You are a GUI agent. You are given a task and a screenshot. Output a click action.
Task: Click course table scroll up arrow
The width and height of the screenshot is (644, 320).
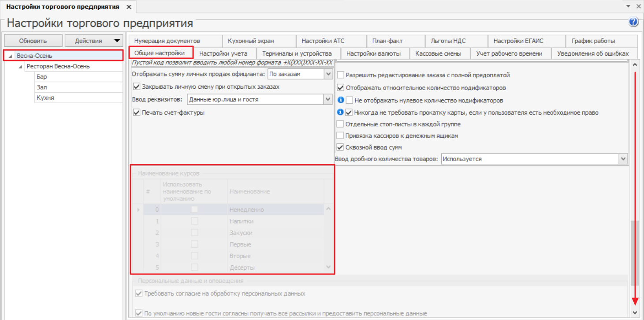coord(328,209)
